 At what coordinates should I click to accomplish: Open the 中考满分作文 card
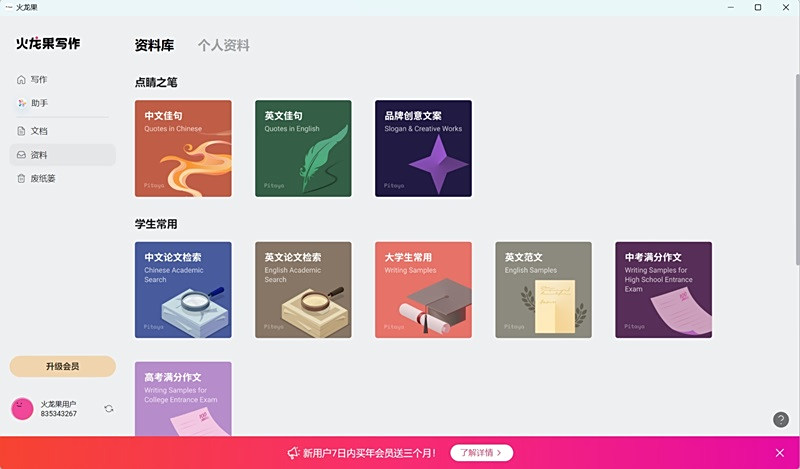pyautogui.click(x=663, y=290)
